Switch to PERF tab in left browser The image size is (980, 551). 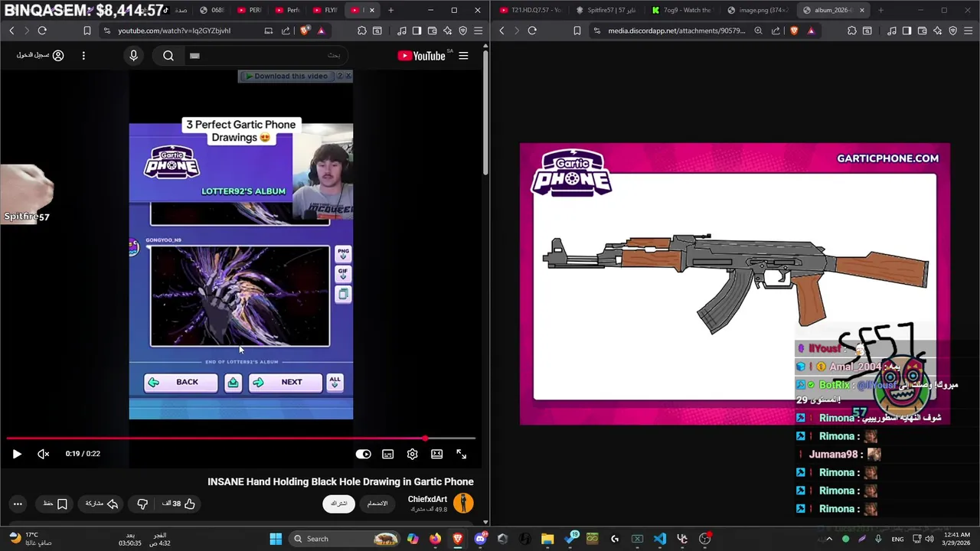click(x=250, y=10)
